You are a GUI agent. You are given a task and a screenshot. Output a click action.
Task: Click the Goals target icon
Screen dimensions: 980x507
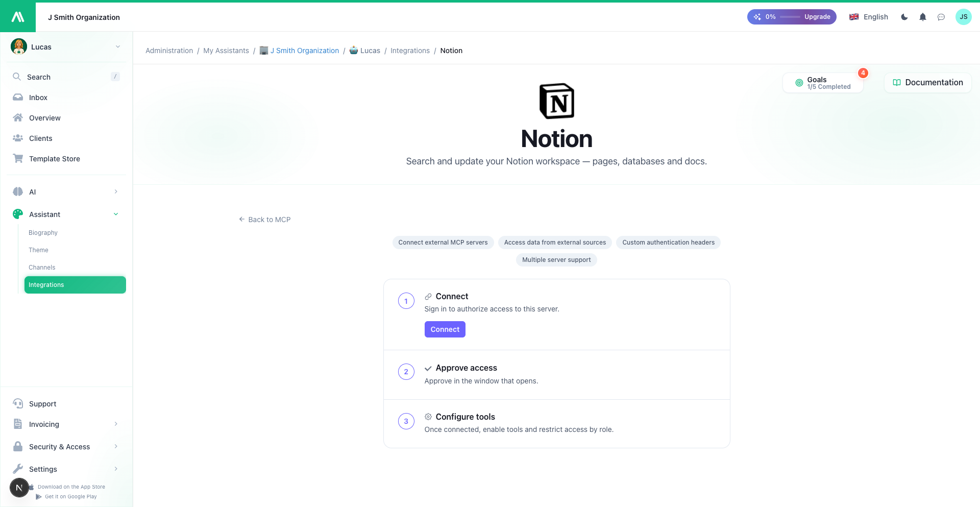799,83
